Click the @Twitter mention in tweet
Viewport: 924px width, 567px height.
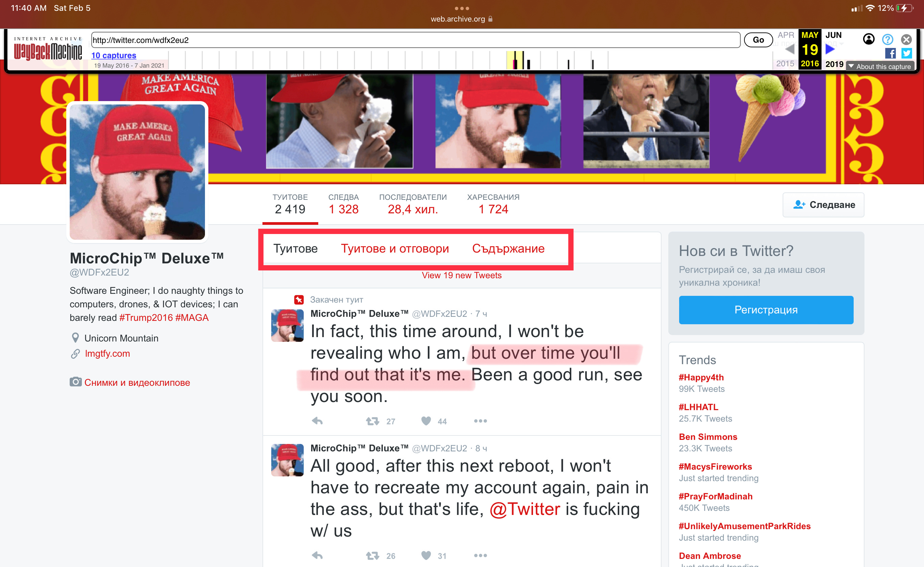[525, 509]
